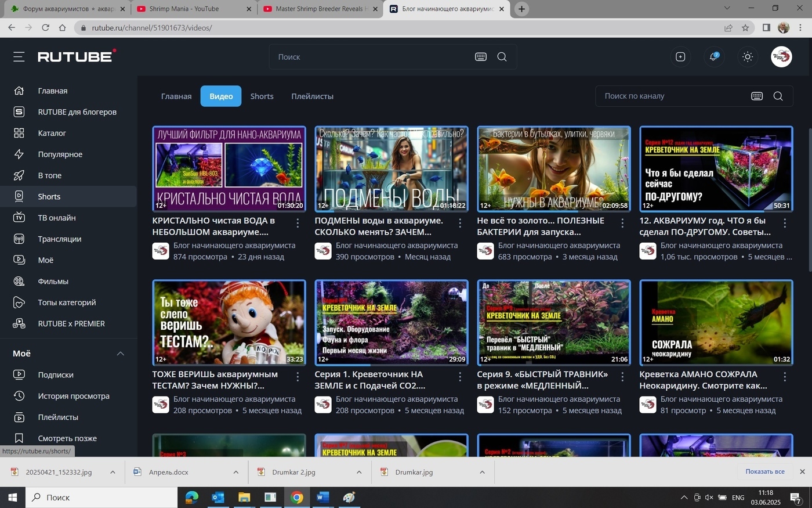Viewport: 812px width, 508px height.
Task: Open options for КРИСТАЛЬНО чистая ВОДА video
Action: coord(298,223)
